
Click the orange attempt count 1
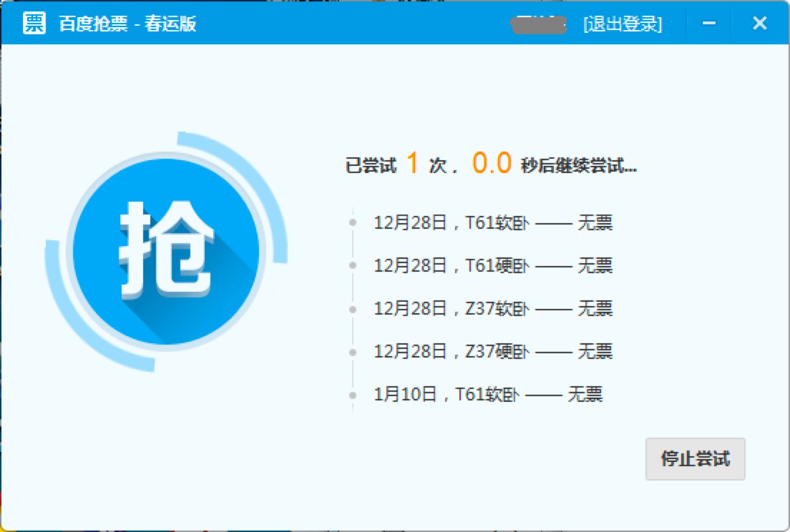click(413, 163)
